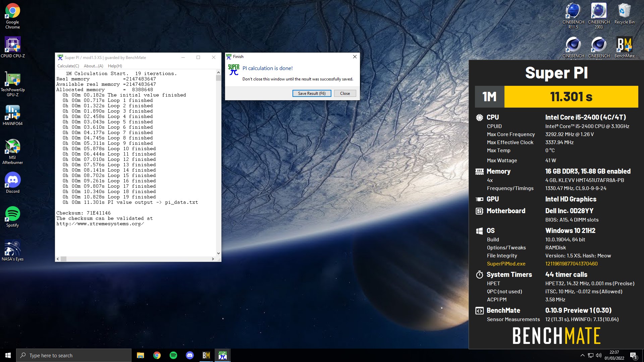Click Close in the Finish dialog
Image resolution: width=644 pixels, height=362 pixels.
click(x=345, y=94)
